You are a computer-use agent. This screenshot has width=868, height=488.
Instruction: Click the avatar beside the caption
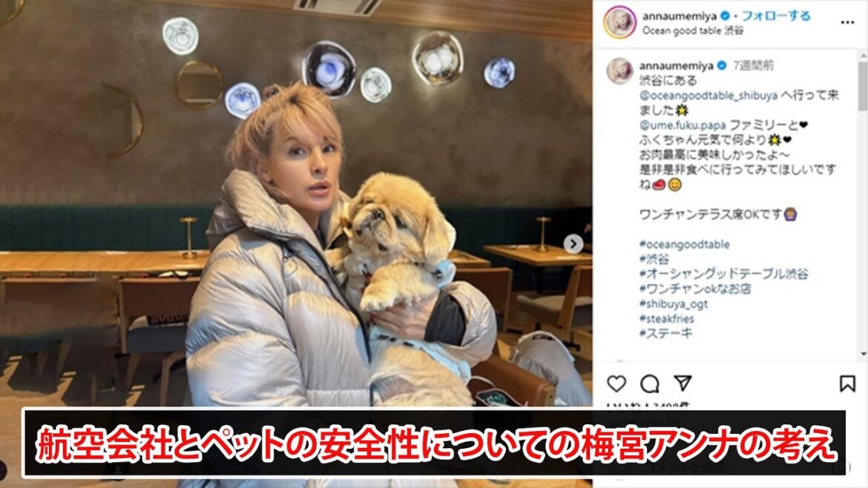619,70
